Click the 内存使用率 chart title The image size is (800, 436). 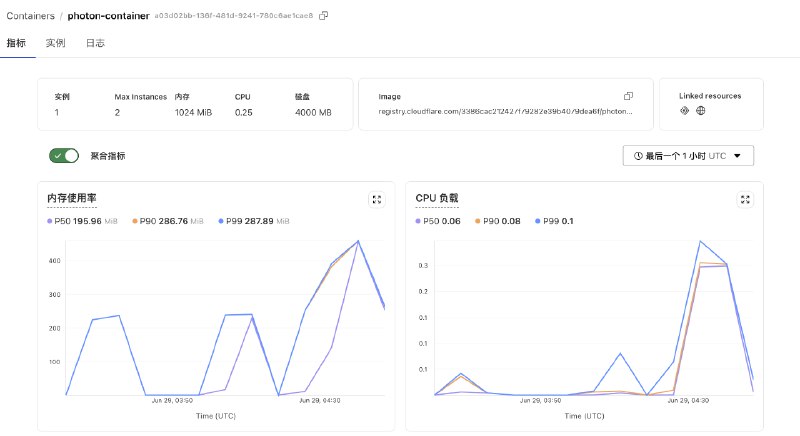coord(71,199)
